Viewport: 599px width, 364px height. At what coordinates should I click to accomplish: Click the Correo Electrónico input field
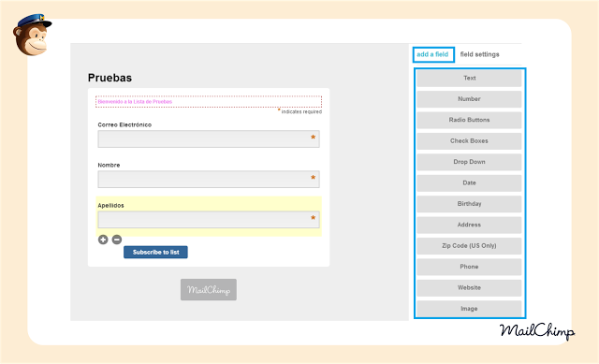tap(209, 139)
